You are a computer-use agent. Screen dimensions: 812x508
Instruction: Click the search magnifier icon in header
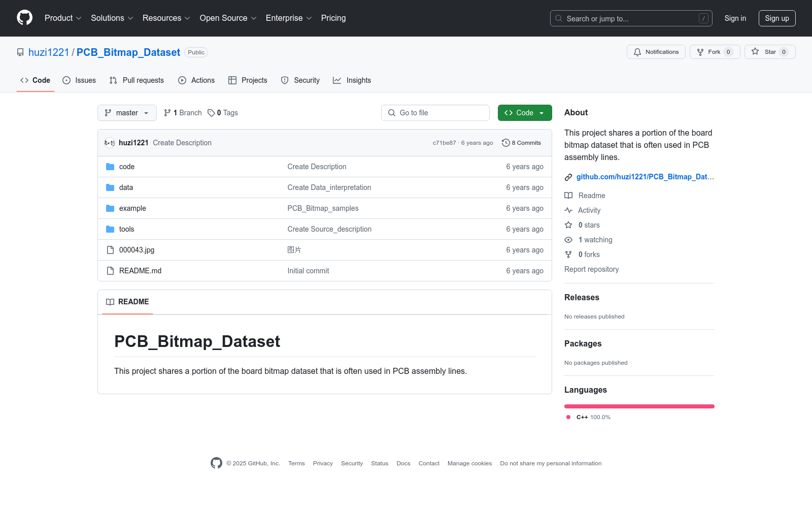pyautogui.click(x=559, y=18)
